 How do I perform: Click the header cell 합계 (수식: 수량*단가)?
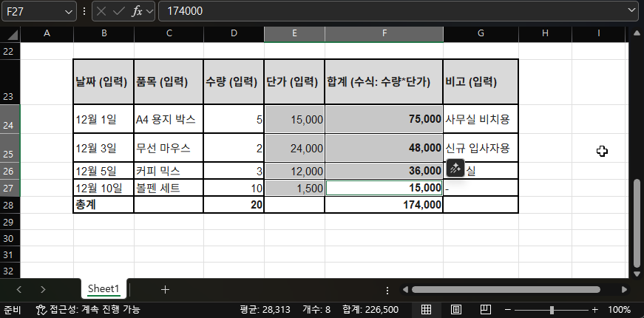pyautogui.click(x=384, y=82)
